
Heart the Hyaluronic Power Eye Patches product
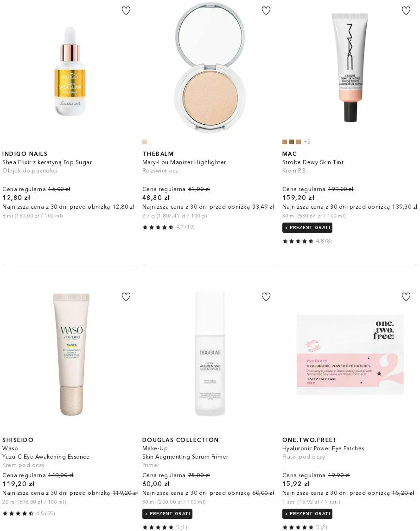[406, 297]
